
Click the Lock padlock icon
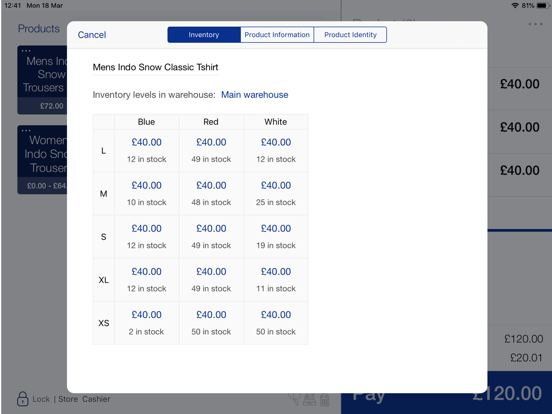point(23,399)
